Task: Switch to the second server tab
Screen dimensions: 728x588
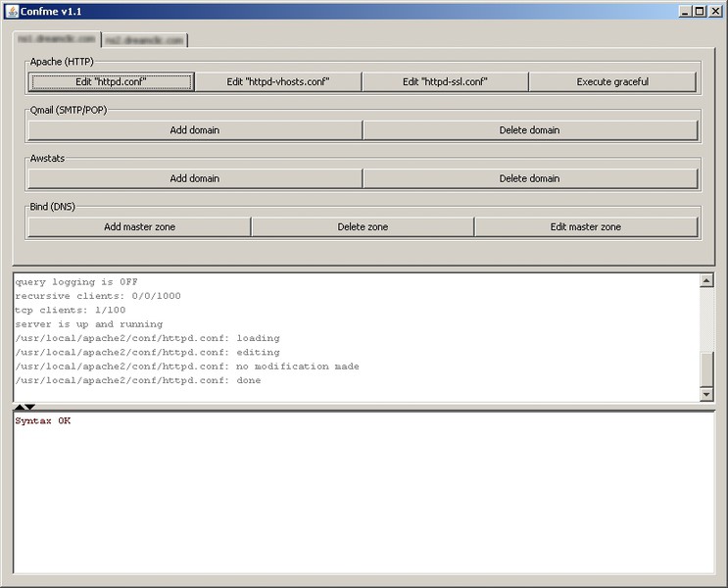Action: (x=144, y=40)
